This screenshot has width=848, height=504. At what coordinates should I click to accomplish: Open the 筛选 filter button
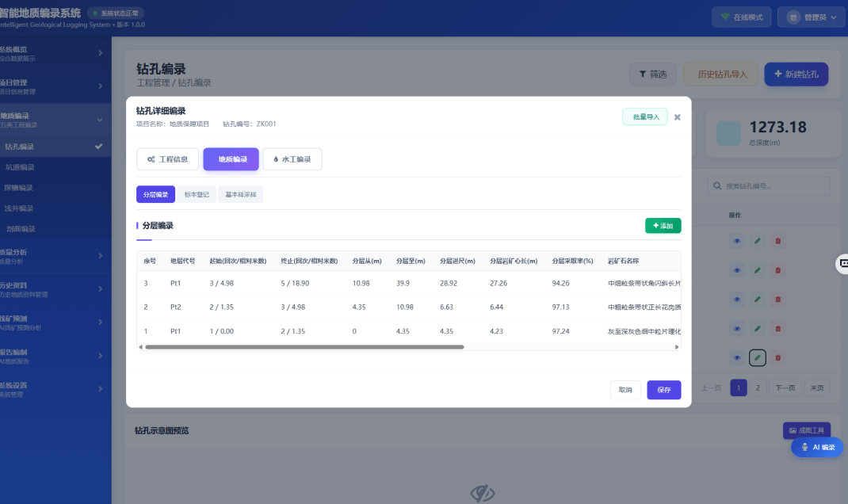[x=653, y=74]
